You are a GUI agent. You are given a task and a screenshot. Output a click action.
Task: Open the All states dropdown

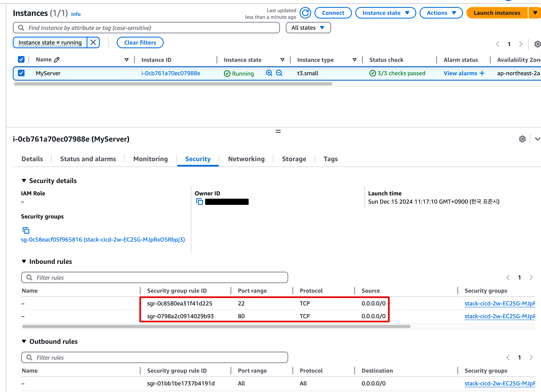click(308, 28)
